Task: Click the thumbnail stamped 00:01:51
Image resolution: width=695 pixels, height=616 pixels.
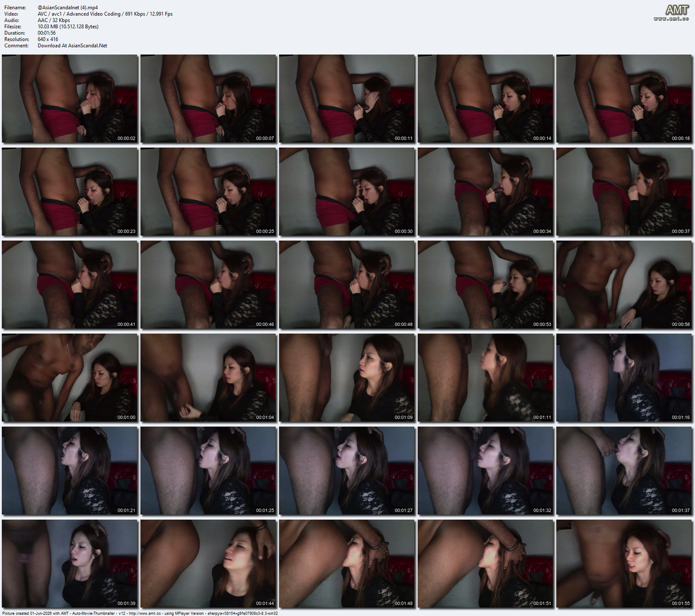Action: [x=486, y=564]
